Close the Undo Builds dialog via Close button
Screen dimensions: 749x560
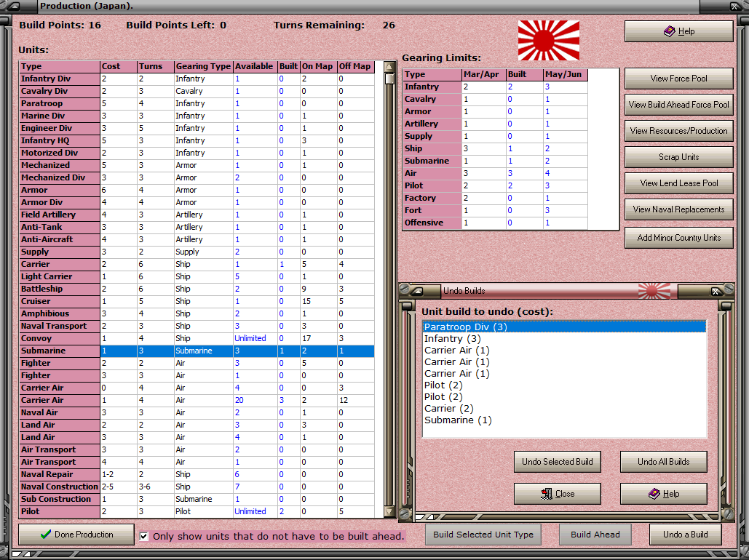coord(558,494)
